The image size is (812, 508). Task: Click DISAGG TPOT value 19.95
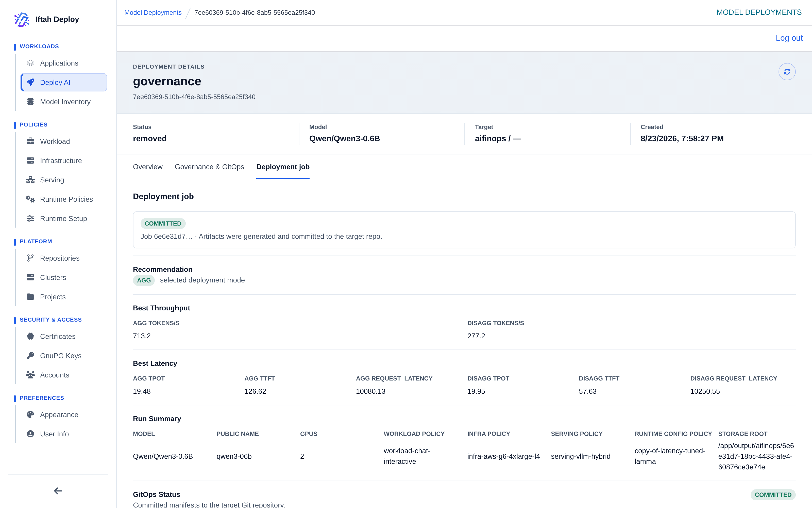(476, 391)
